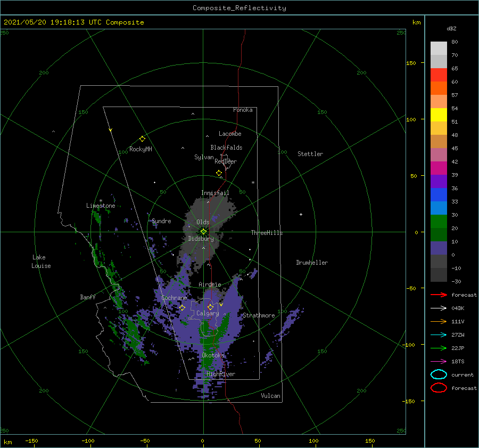479x448 pixels.
Task: Click the yellow radar site marker at Olds
Action: (203, 232)
